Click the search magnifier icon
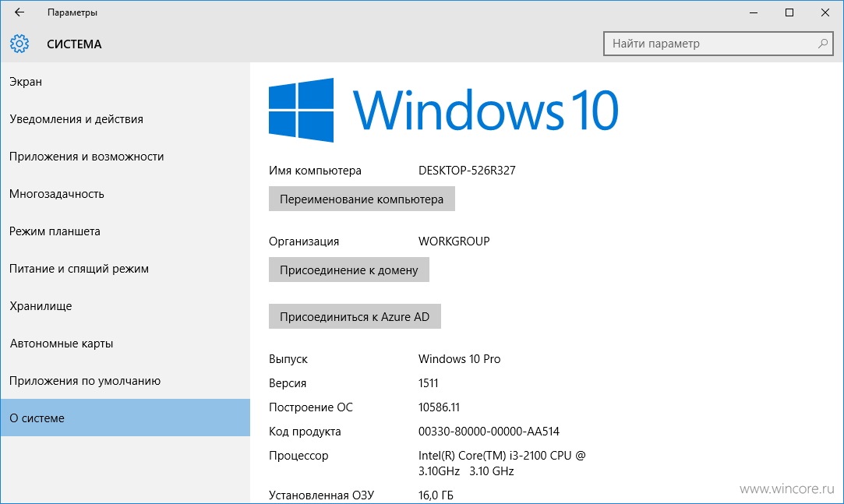 click(x=822, y=44)
